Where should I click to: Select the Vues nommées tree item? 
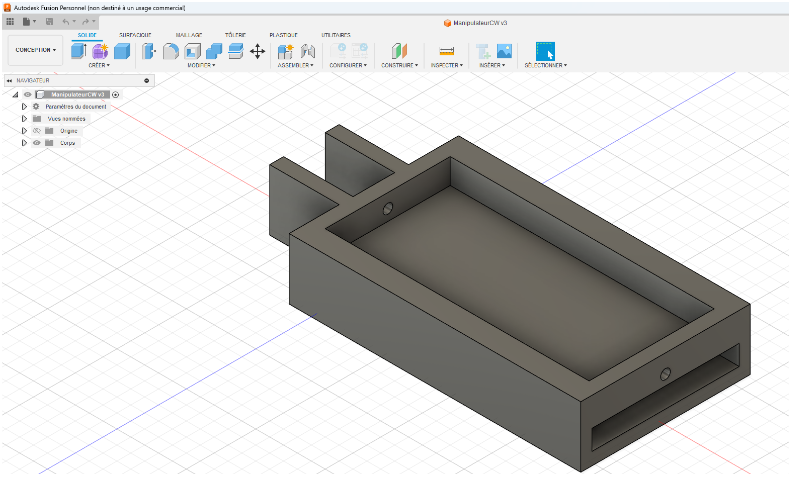pos(66,119)
